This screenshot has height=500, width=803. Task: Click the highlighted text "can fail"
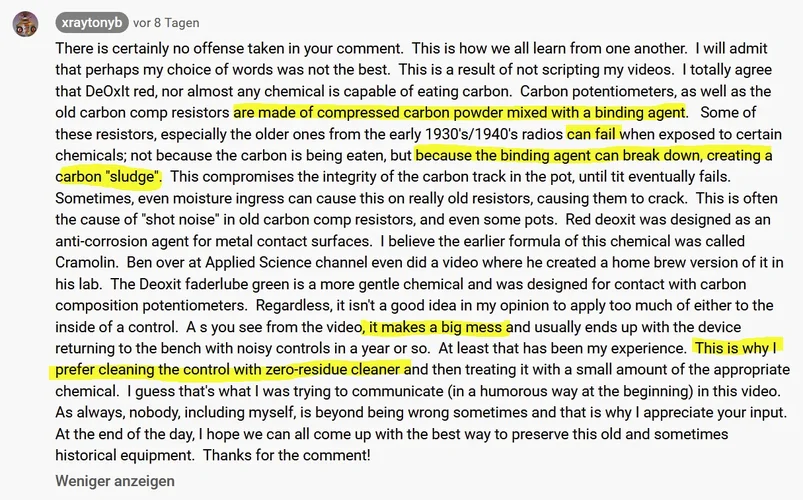tap(593, 133)
